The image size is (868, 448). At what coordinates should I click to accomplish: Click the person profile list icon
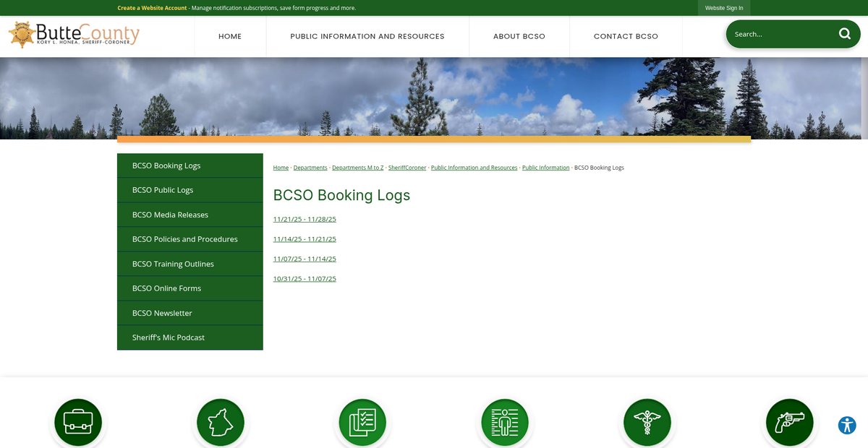pos(505,423)
